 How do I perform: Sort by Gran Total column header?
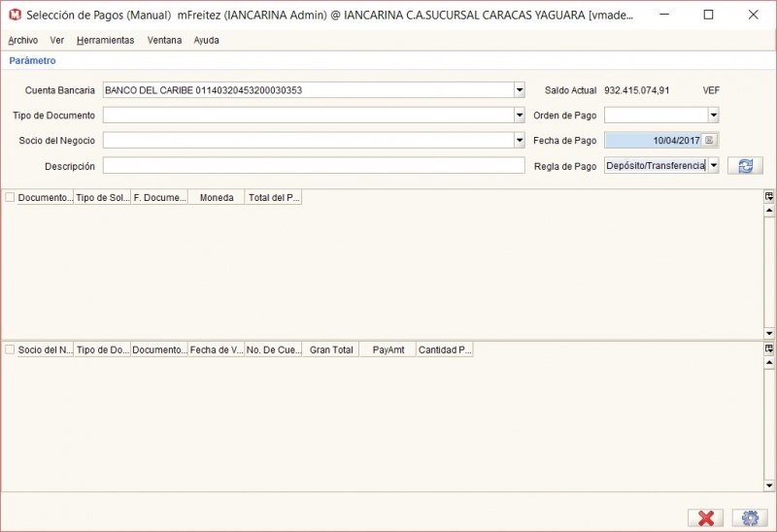330,349
